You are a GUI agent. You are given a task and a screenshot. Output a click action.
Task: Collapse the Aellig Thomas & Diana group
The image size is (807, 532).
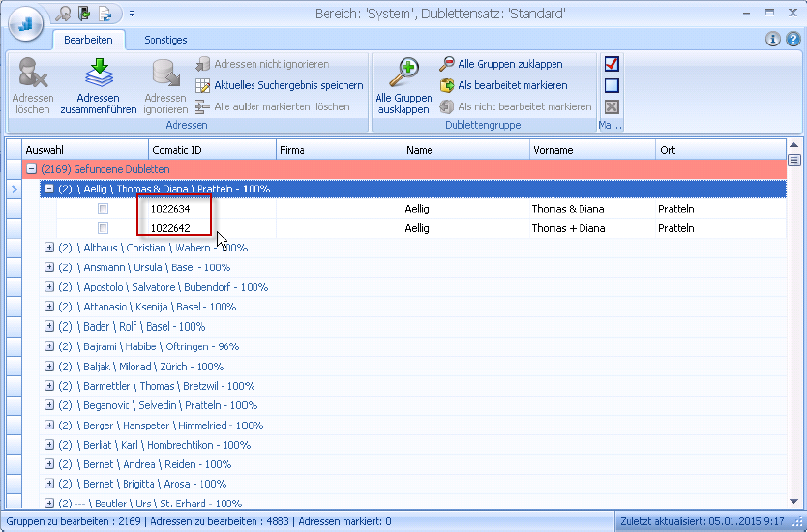point(49,189)
